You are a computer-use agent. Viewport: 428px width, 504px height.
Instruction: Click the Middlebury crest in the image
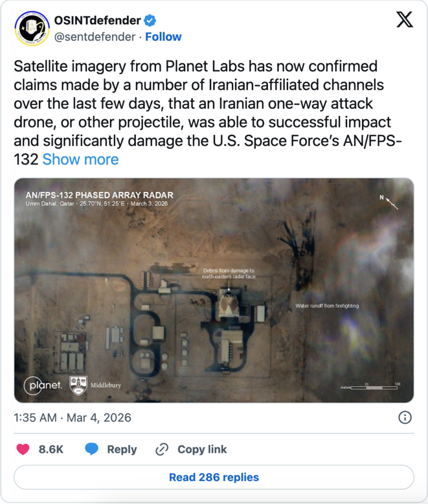pos(79,385)
